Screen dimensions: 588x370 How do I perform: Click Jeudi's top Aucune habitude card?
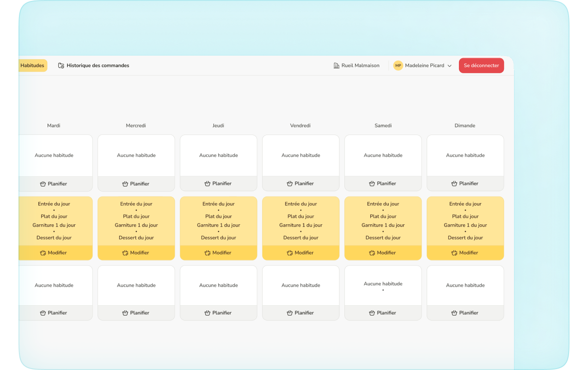point(218,155)
